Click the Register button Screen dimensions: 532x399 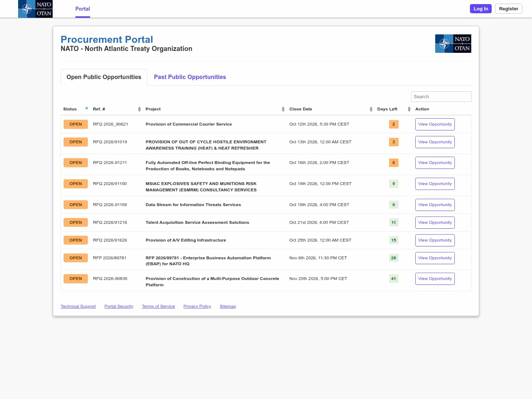click(x=508, y=8)
